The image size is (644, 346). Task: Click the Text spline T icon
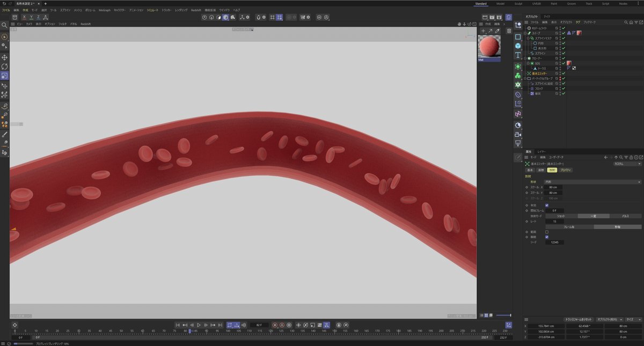point(518,55)
